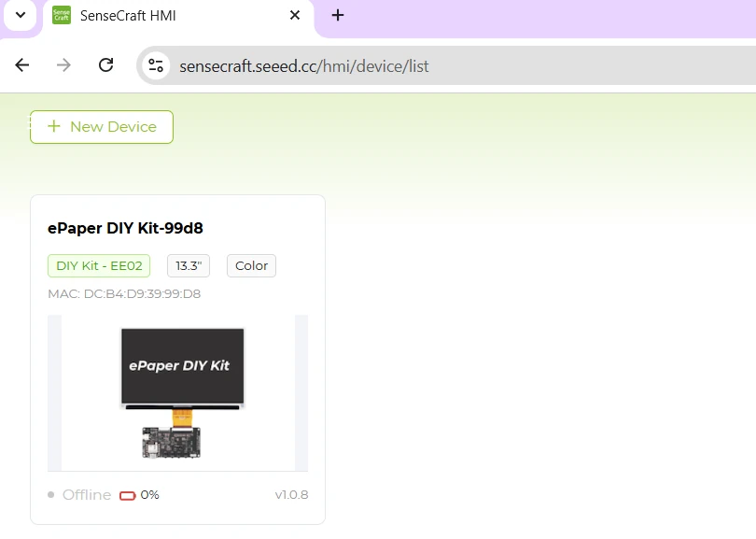The width and height of the screenshot is (756, 539).
Task: Open a new browser tab
Action: click(338, 16)
